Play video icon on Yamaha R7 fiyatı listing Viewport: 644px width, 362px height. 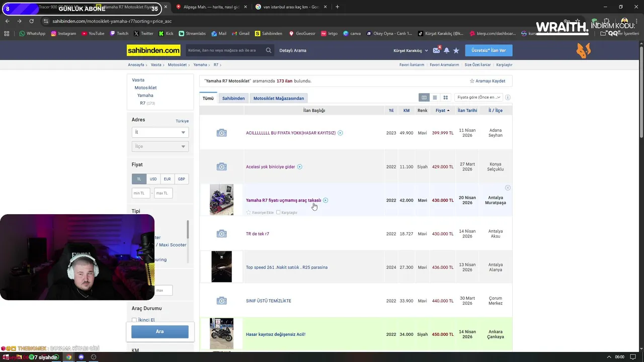(326, 200)
